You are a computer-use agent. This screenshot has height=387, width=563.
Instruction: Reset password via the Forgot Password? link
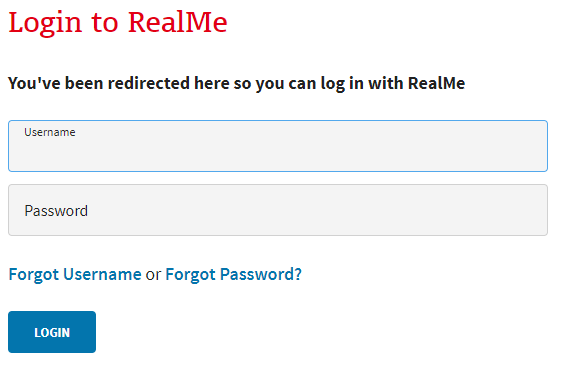[233, 275]
